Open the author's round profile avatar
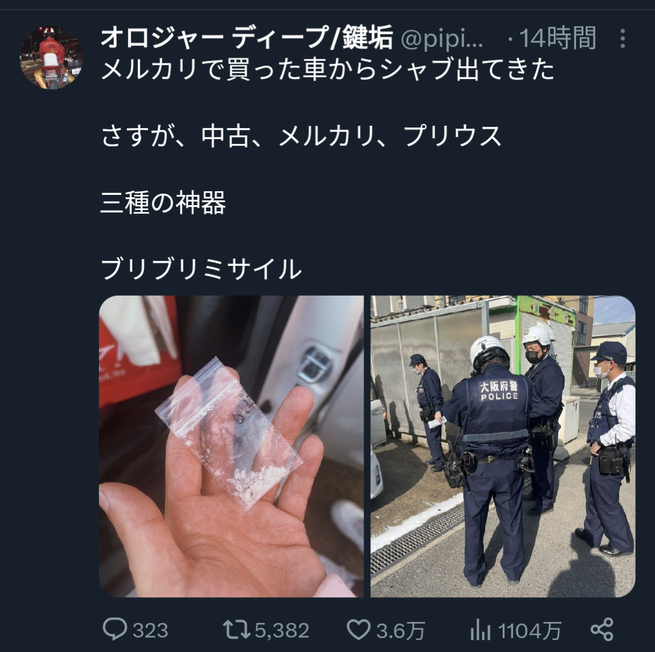Image resolution: width=655 pixels, height=652 pixels. pos(51,58)
